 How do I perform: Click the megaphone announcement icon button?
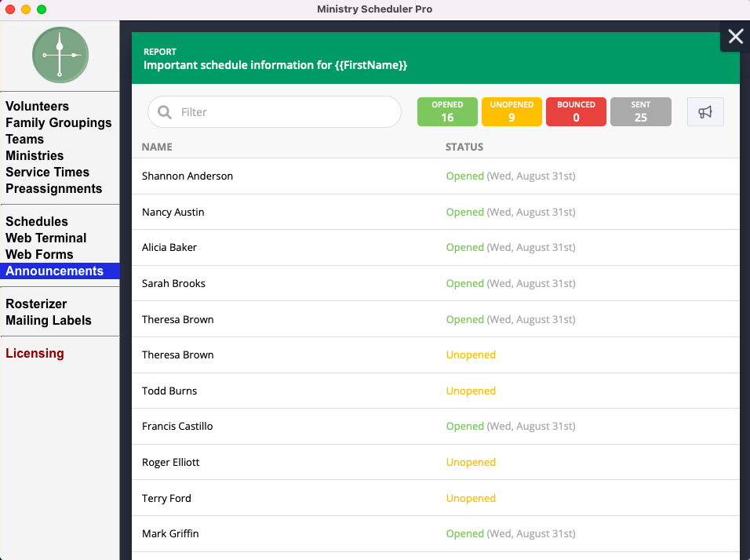pos(705,112)
